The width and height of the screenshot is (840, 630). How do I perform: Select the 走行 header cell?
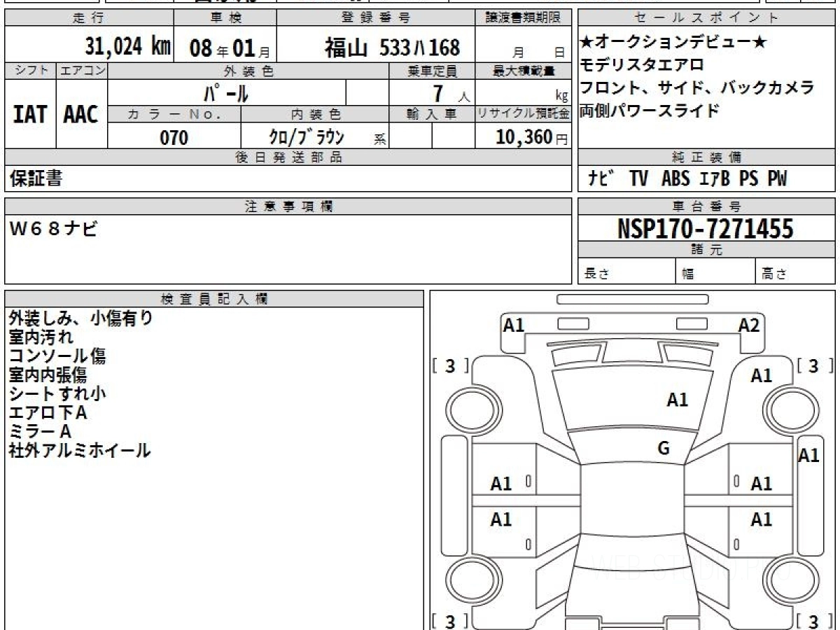pos(89,19)
